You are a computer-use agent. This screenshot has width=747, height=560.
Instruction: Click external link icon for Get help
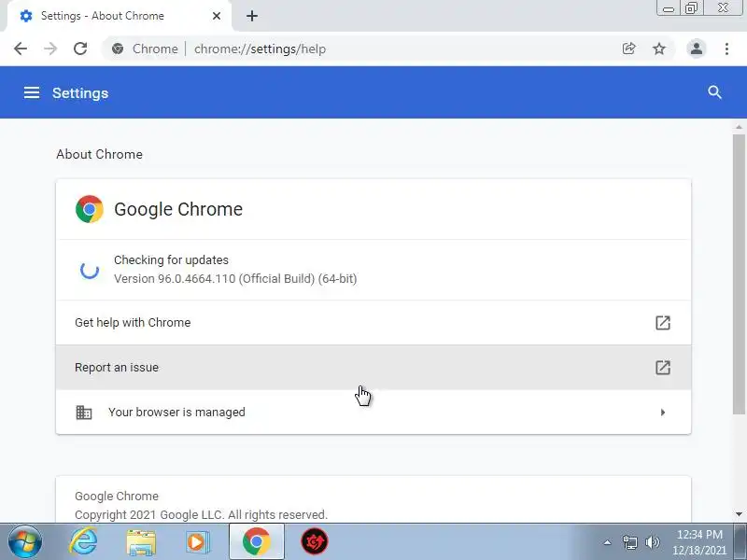tap(663, 323)
